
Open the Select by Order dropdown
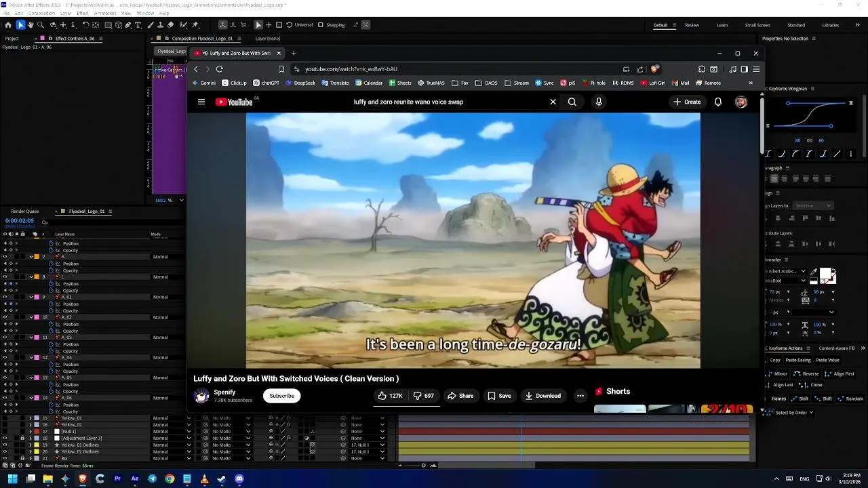[791, 413]
